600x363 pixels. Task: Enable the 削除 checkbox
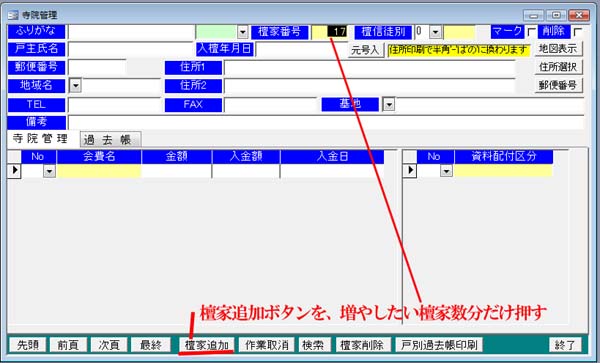(578, 32)
